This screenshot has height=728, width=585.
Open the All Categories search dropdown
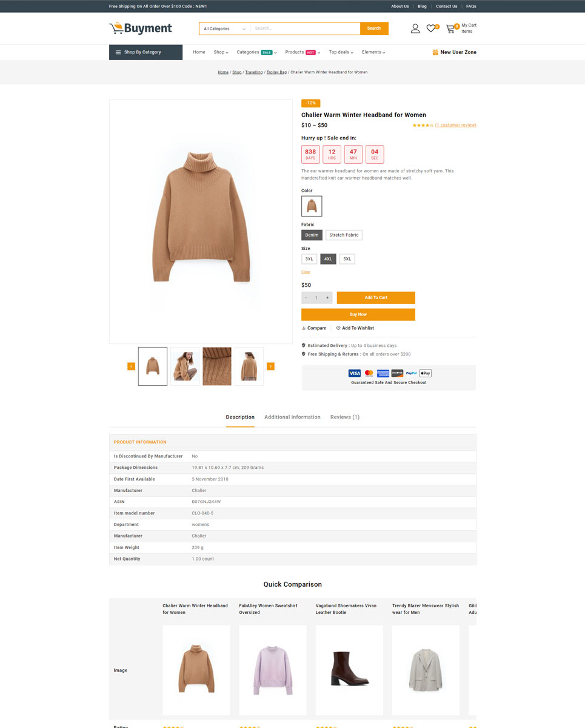225,29
